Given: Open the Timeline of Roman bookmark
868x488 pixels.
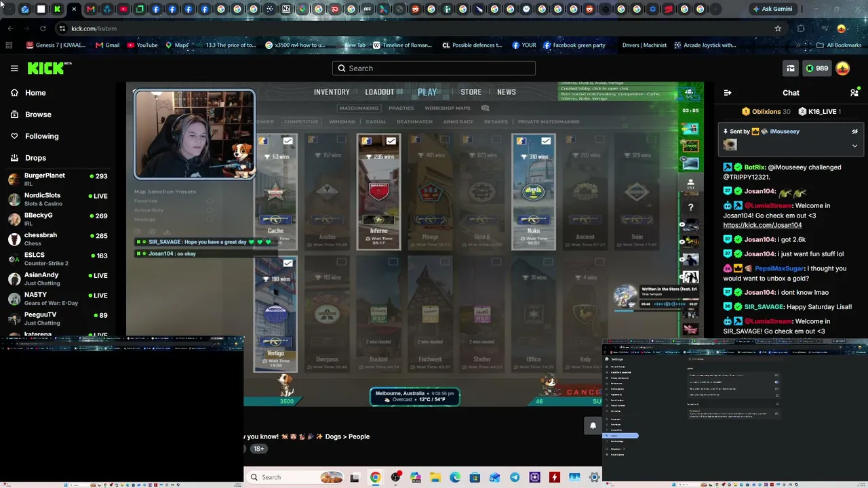Looking at the screenshot, I should click(x=402, y=45).
